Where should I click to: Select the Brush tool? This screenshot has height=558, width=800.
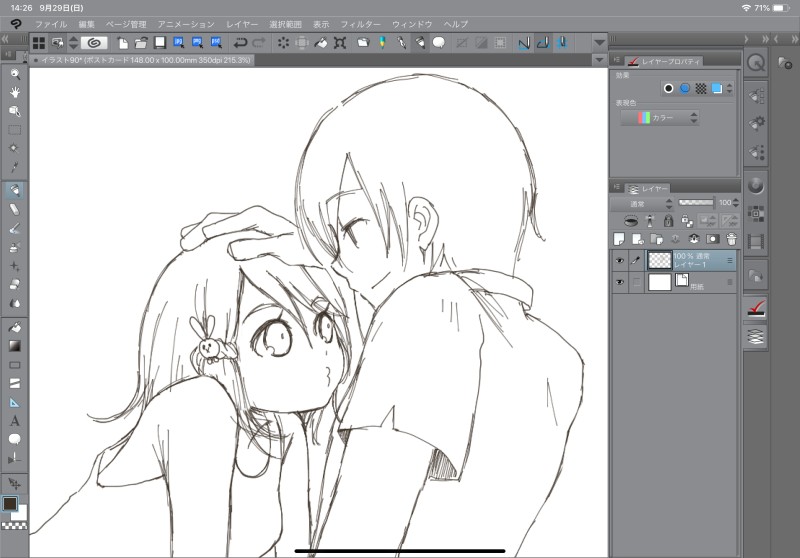point(15,228)
